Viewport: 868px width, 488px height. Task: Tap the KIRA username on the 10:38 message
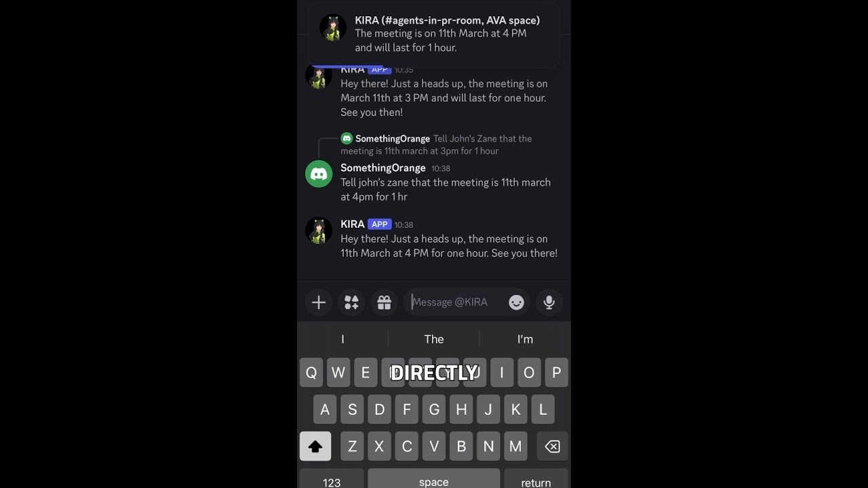pos(353,224)
